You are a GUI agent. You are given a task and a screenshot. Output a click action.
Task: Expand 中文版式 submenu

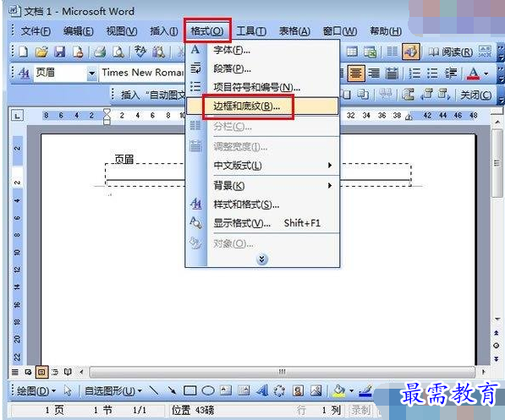(262, 166)
